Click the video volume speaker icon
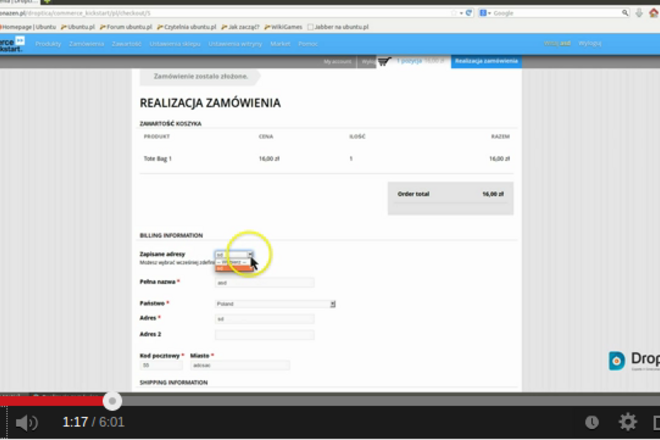Screen dimensions: 660x440 [26, 422]
